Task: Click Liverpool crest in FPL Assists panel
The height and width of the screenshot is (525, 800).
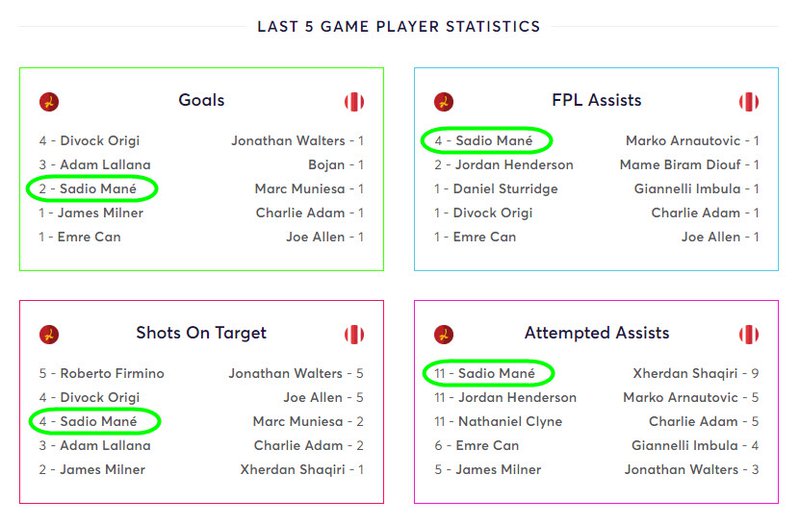Action: point(444,102)
